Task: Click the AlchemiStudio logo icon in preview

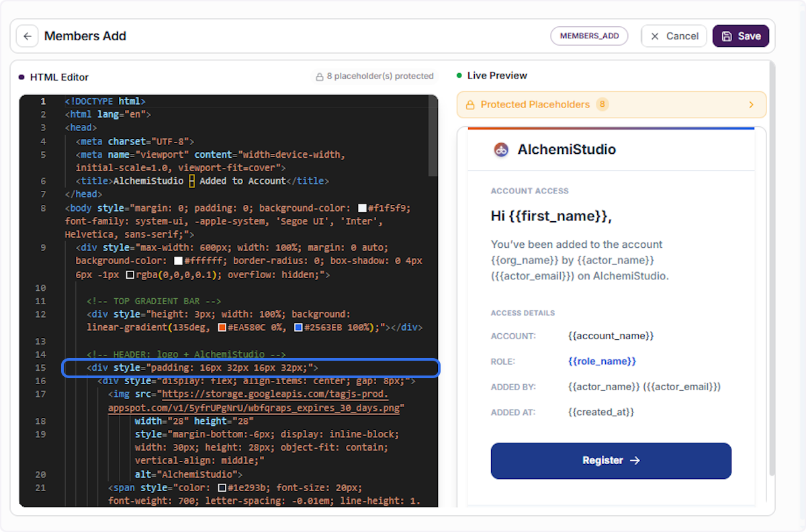Action: pos(501,150)
